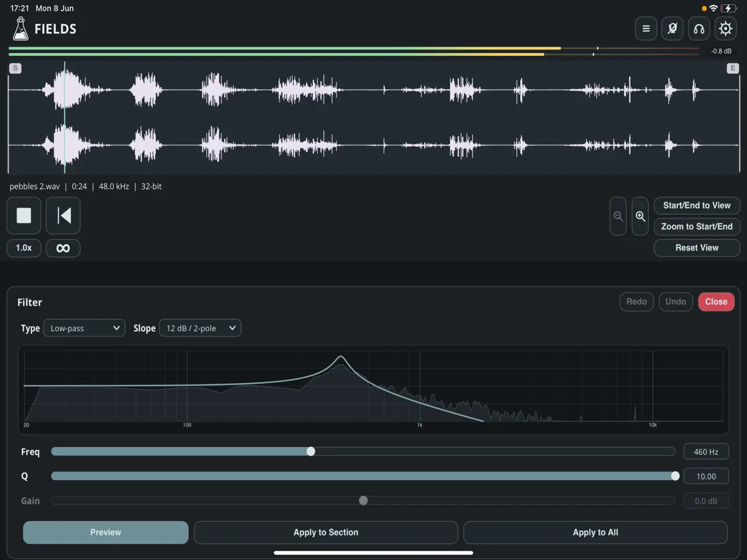Select the S start marker

[x=15, y=68]
